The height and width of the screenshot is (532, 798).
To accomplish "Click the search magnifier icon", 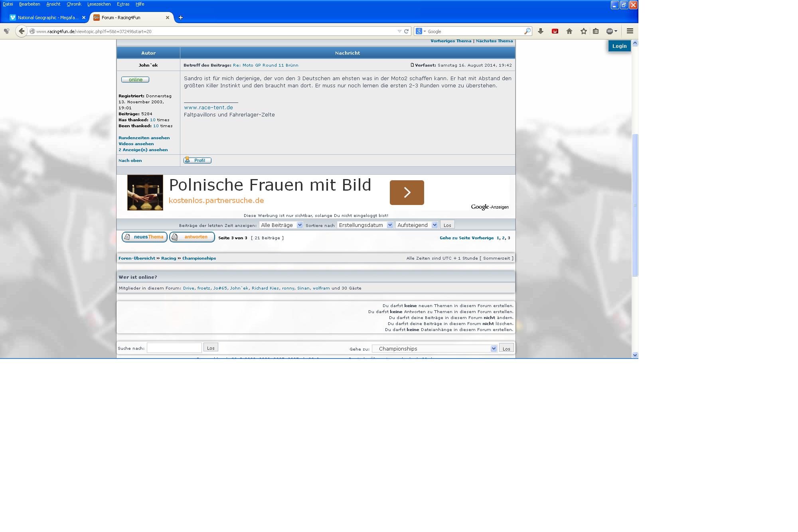I will point(527,31).
